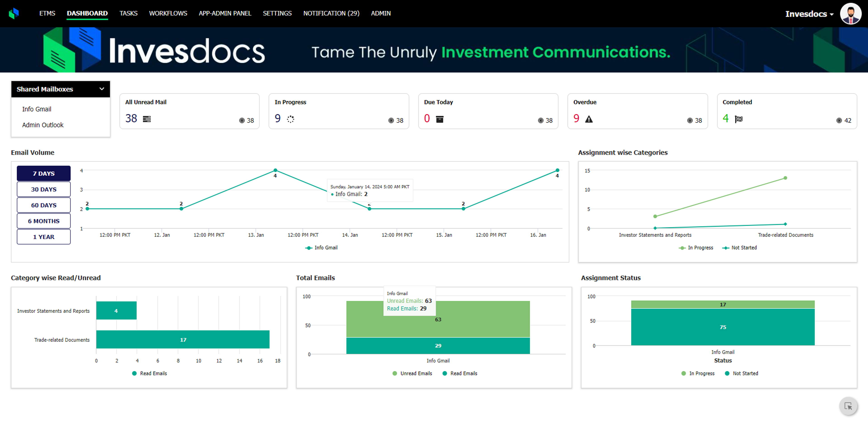Image resolution: width=868 pixels, height=423 pixels.
Task: Toggle Not Started legend in Assignment wise Categories
Action: [x=739, y=248]
